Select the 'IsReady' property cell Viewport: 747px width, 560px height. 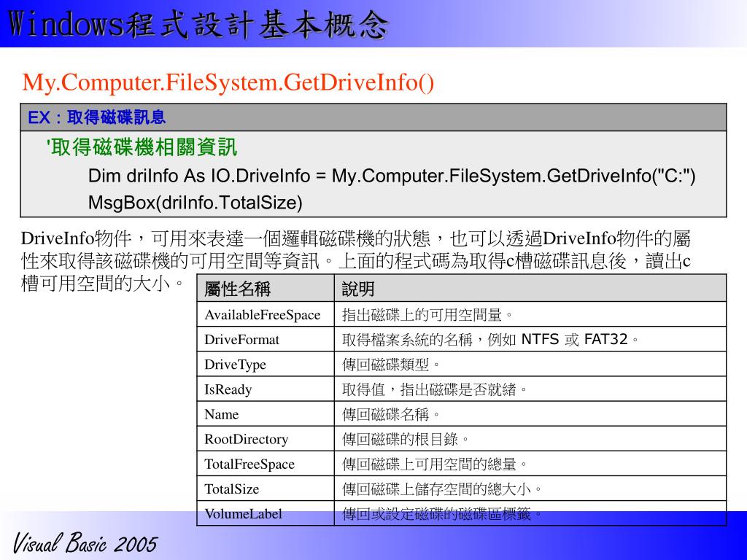coord(266,389)
